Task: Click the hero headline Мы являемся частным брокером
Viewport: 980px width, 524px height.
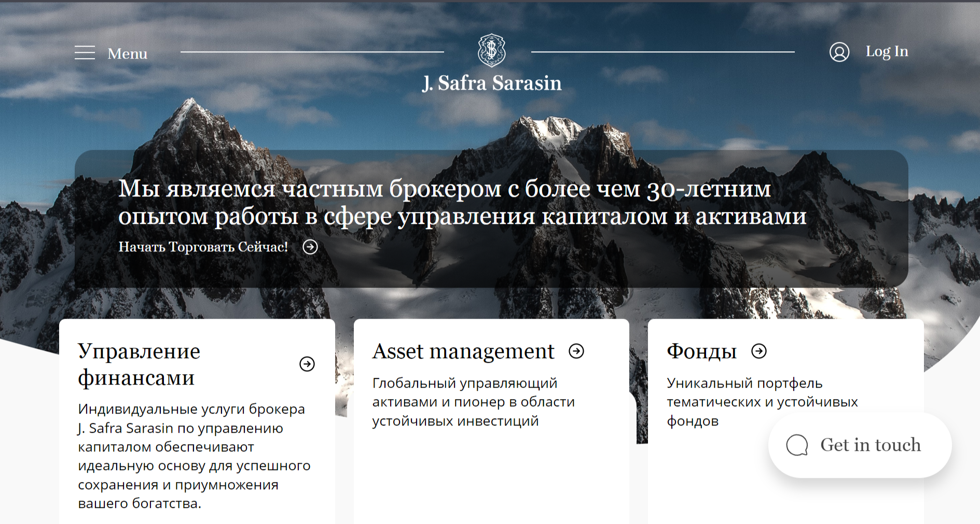Action: click(x=462, y=203)
